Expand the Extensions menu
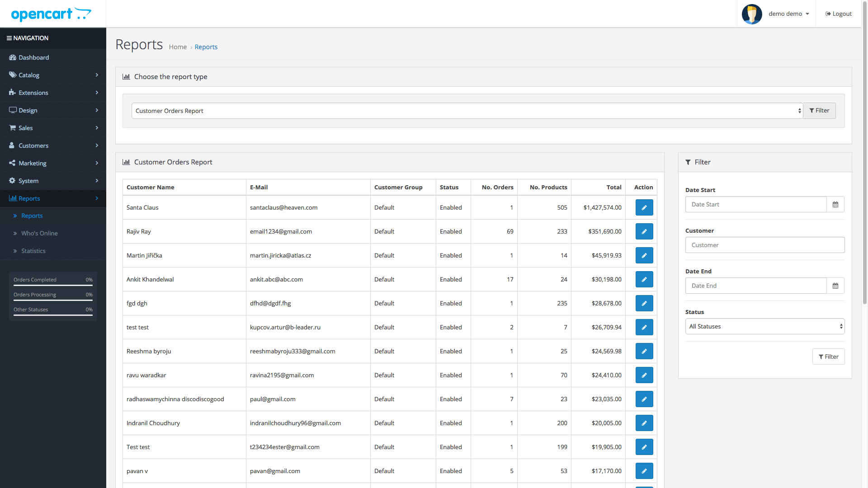The width and height of the screenshot is (868, 488). (53, 93)
